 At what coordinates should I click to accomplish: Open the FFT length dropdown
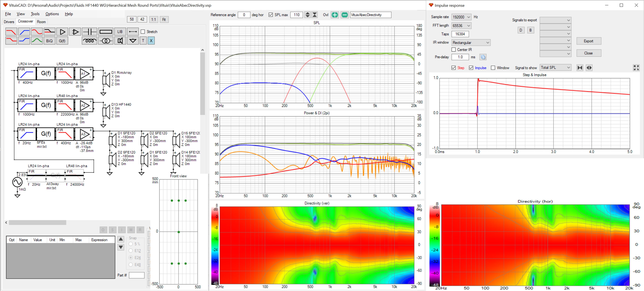461,26
